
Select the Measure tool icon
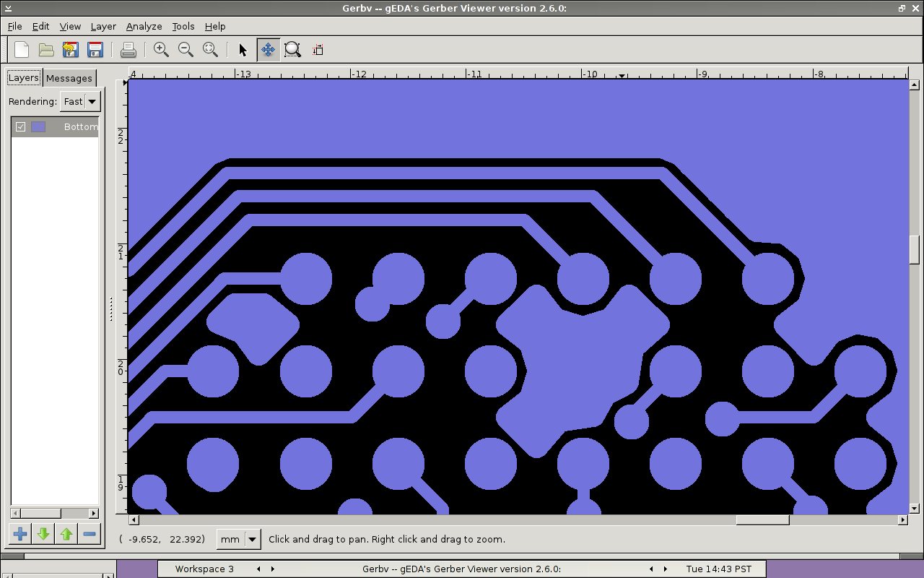point(318,50)
